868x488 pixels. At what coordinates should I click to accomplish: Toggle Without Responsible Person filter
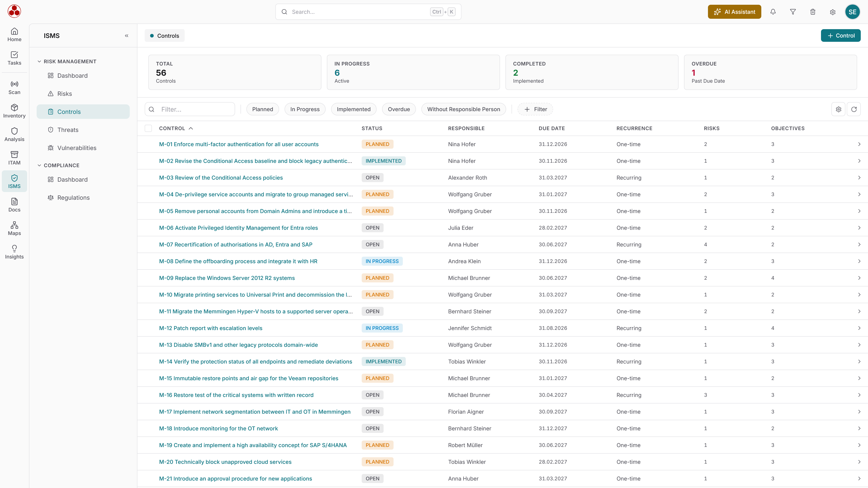(463, 109)
